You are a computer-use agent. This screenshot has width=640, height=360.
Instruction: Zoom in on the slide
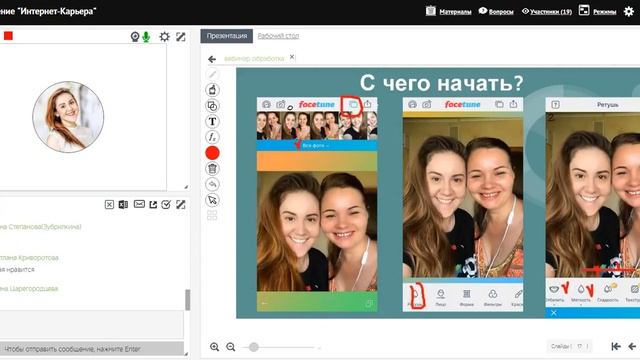[x=214, y=347]
